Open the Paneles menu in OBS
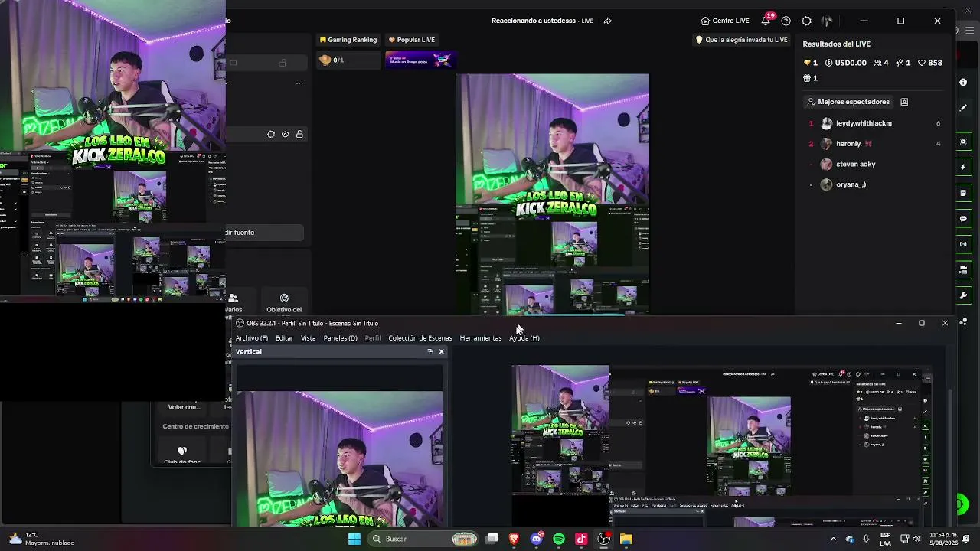 pos(340,338)
